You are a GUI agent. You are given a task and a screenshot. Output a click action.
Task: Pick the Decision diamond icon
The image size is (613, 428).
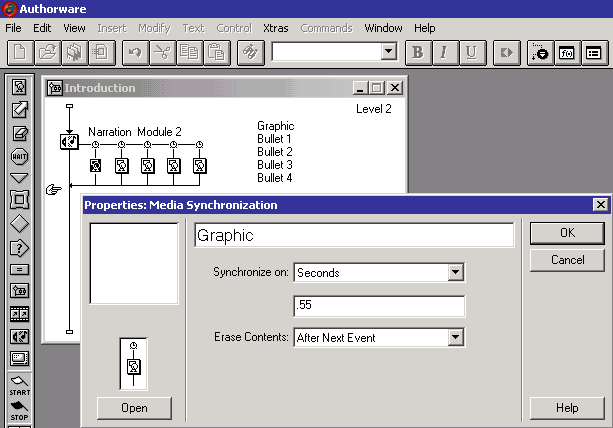pos(19,224)
